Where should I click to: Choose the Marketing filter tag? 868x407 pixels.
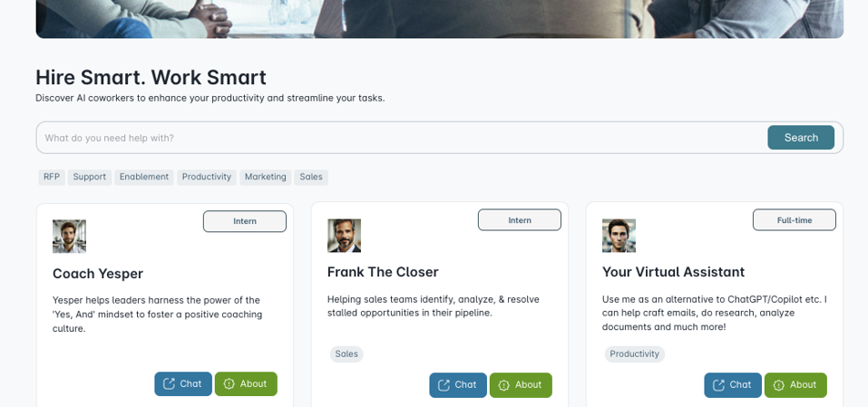(265, 177)
